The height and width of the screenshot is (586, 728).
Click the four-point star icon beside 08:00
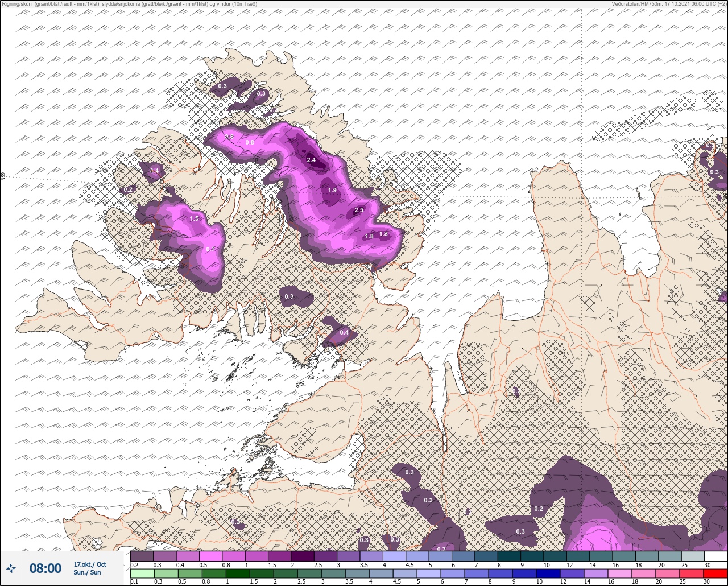[x=11, y=568]
